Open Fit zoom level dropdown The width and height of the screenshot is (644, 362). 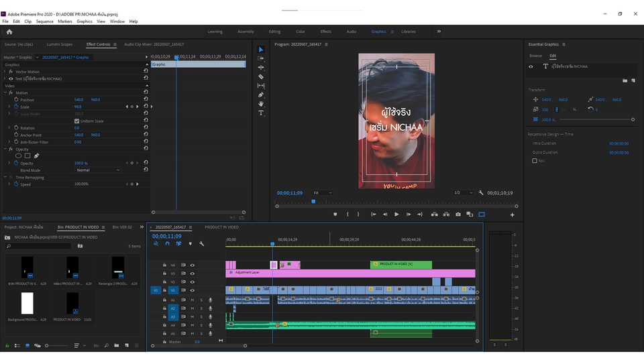tap(323, 192)
